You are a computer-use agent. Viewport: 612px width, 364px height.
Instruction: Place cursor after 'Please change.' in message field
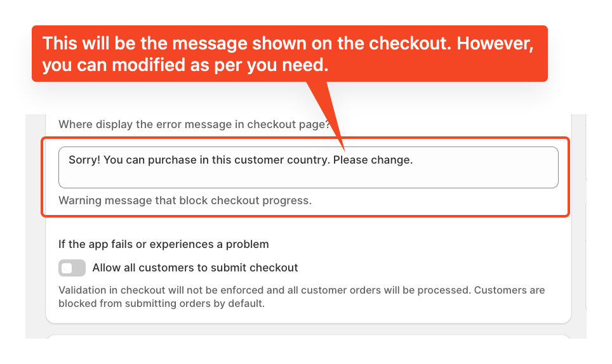click(x=414, y=160)
